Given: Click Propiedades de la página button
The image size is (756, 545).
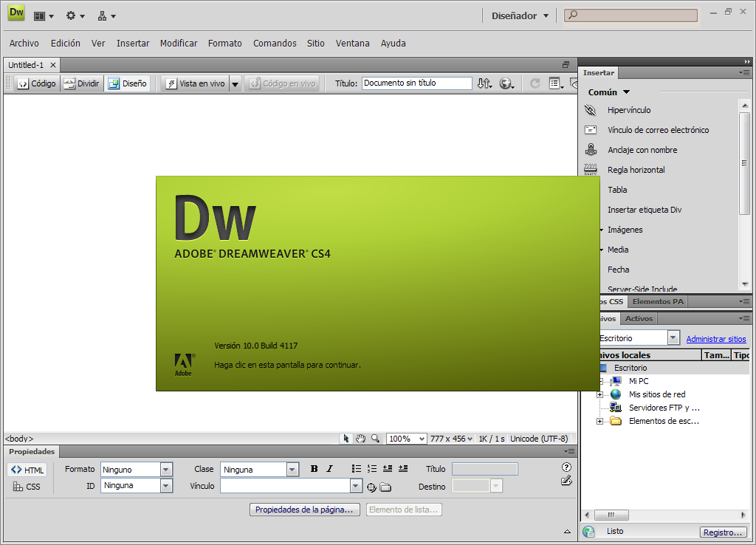Looking at the screenshot, I should (x=305, y=510).
